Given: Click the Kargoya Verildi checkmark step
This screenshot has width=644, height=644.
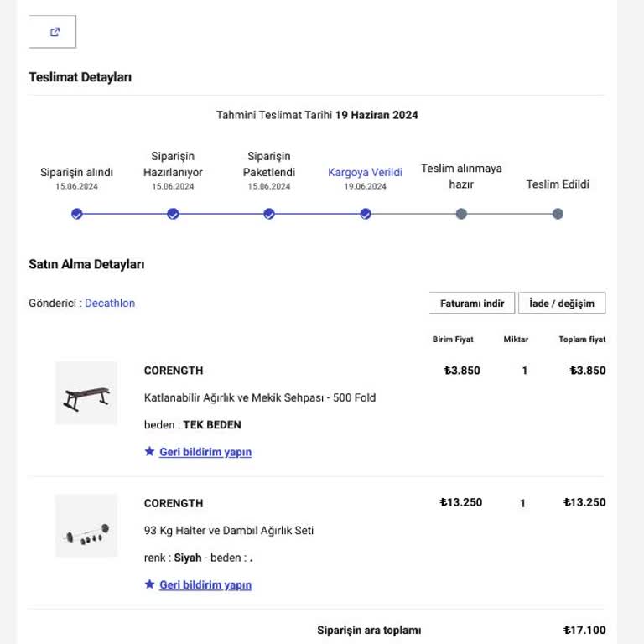Looking at the screenshot, I should pyautogui.click(x=366, y=214).
